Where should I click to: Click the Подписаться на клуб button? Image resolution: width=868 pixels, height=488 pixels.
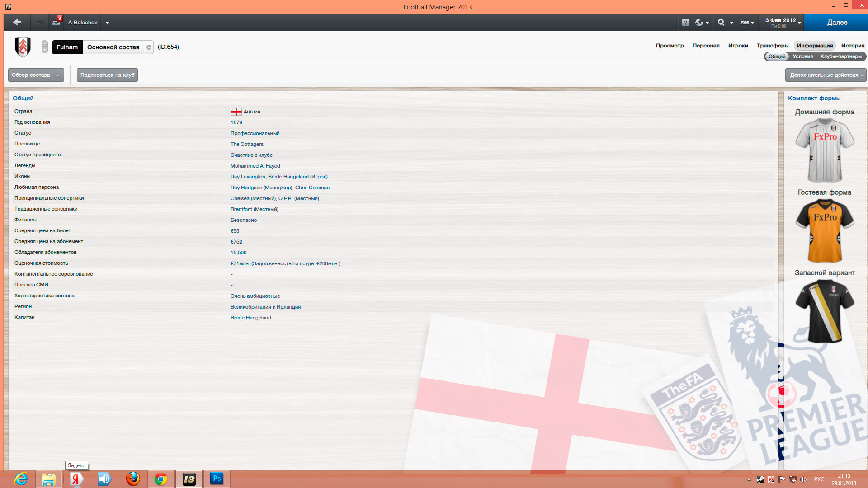[107, 75]
